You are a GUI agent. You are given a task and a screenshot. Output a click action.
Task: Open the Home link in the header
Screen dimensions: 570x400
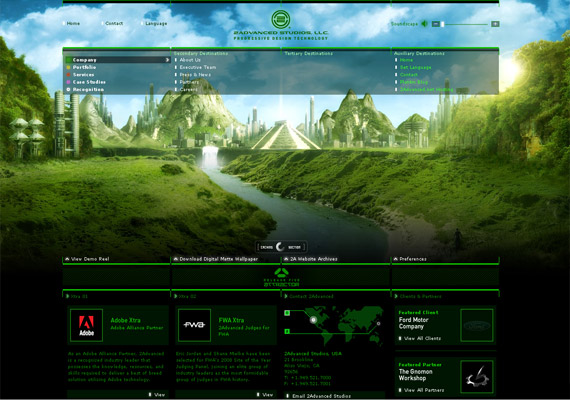point(73,23)
